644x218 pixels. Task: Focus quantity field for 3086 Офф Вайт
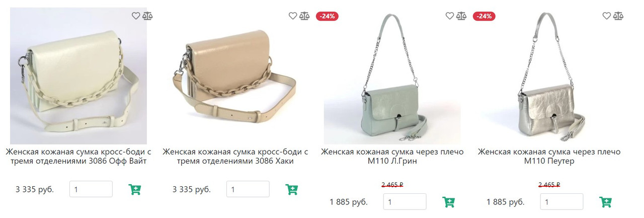click(91, 189)
